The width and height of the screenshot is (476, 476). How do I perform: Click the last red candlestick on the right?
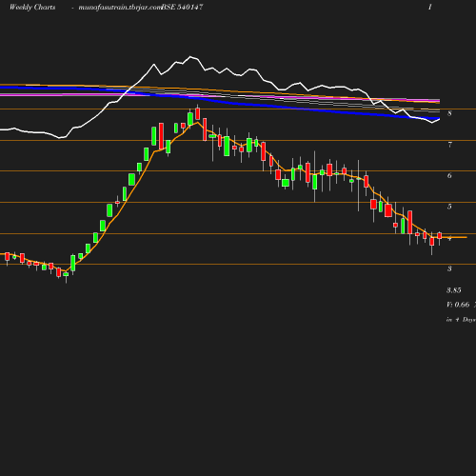click(x=440, y=235)
